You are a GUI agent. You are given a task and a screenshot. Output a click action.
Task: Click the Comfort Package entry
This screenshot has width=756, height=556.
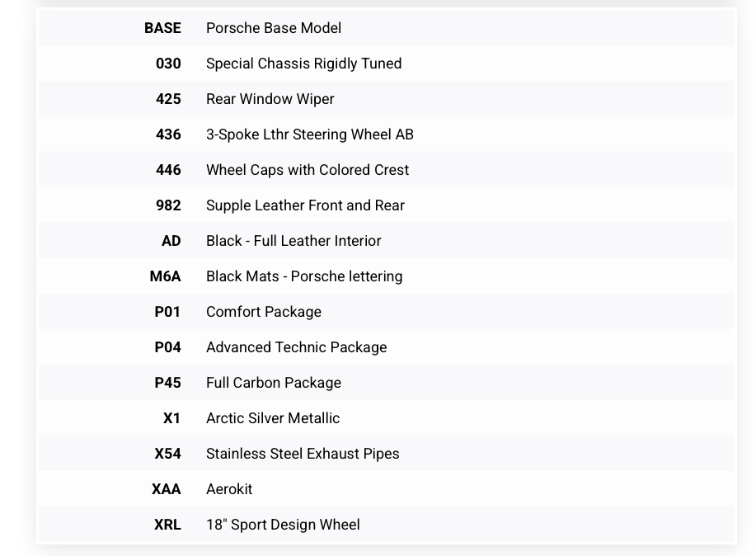tap(263, 312)
